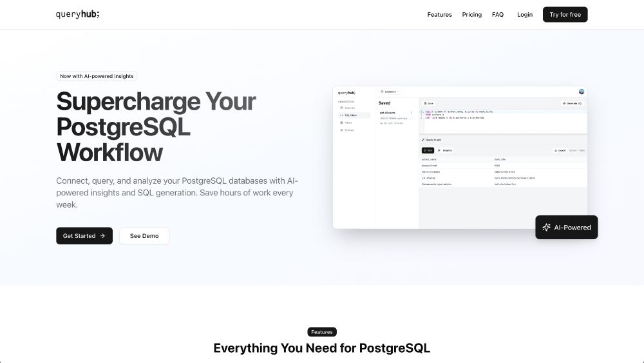The height and width of the screenshot is (363, 644).
Task: Click the Save button in the preview editor
Action: point(429,103)
